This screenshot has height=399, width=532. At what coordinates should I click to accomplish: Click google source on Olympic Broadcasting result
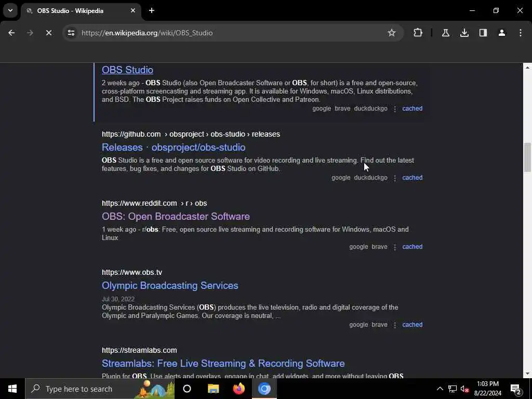pyautogui.click(x=358, y=325)
